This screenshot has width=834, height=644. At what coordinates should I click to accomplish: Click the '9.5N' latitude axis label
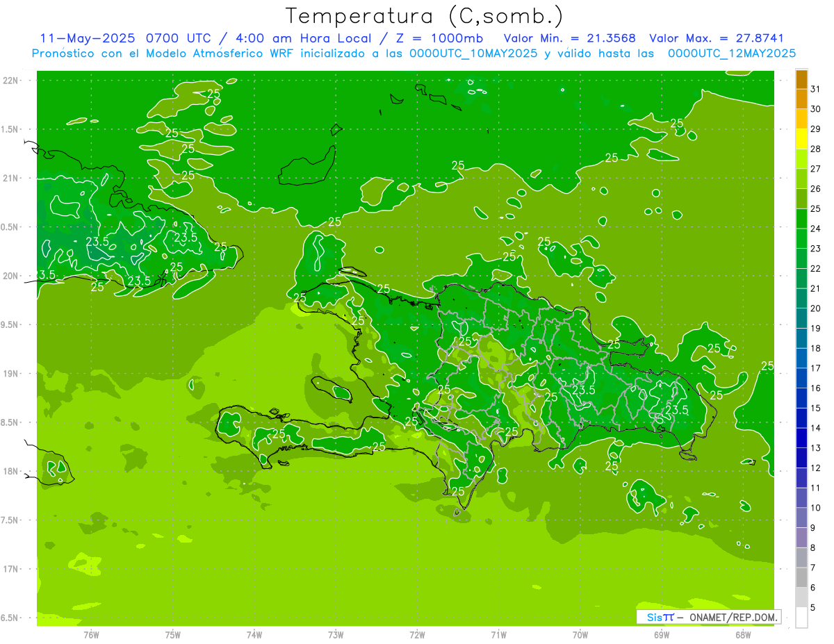[10, 324]
